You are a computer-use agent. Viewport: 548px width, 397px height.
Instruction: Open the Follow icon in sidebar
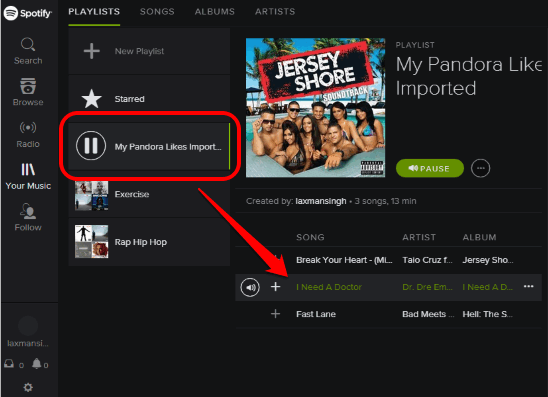click(x=28, y=211)
